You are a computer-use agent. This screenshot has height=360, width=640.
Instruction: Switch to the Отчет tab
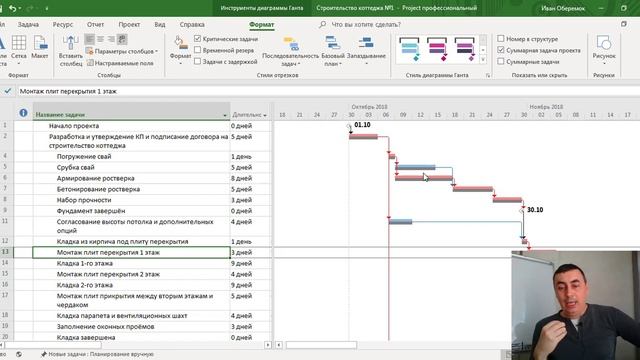click(x=95, y=24)
